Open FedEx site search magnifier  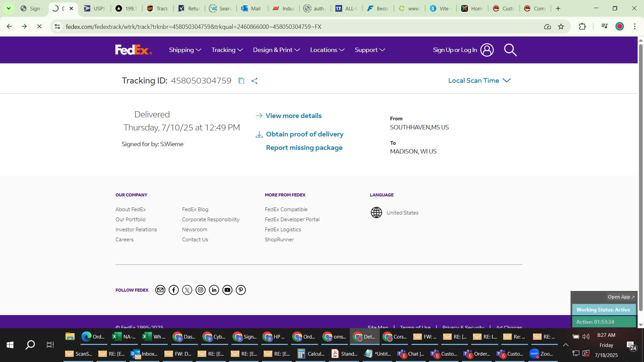510,50
